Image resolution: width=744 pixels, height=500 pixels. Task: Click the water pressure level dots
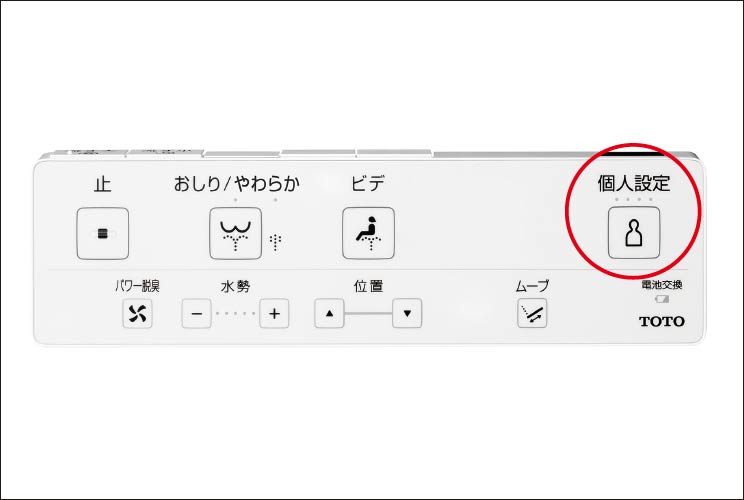point(235,313)
